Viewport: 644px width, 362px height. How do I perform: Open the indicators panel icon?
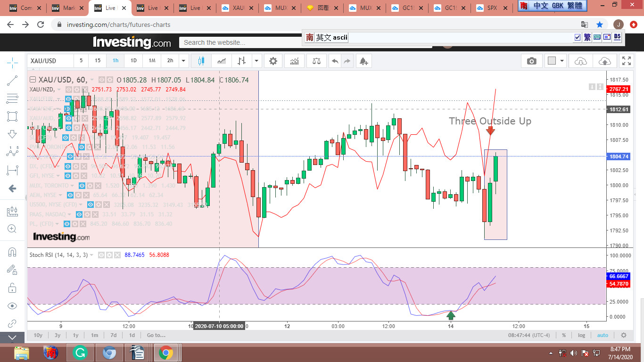tap(294, 61)
